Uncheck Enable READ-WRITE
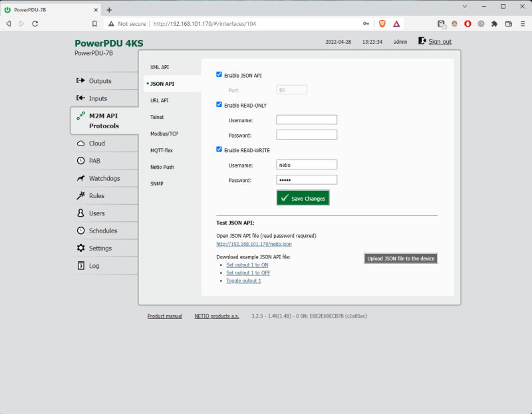Image resolution: width=532 pixels, height=414 pixels. (219, 150)
